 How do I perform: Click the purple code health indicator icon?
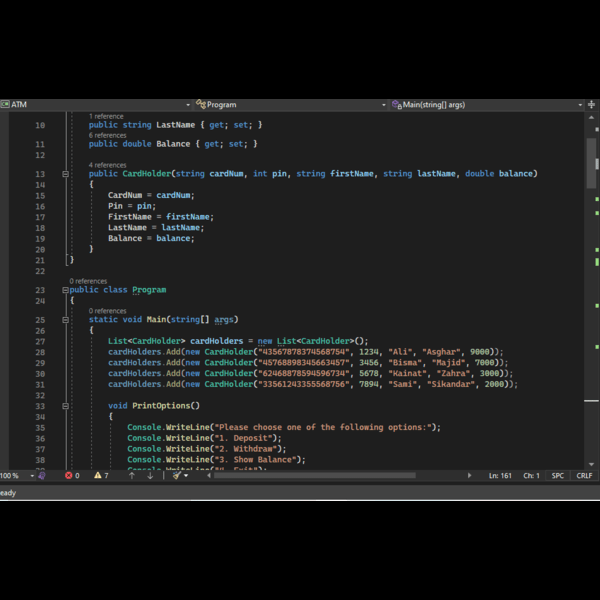[42, 476]
